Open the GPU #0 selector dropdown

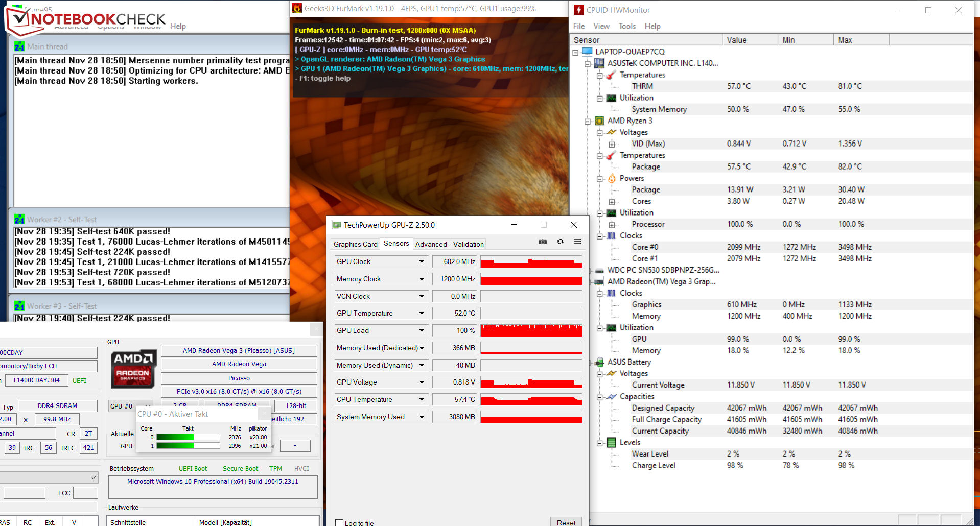[x=131, y=406]
